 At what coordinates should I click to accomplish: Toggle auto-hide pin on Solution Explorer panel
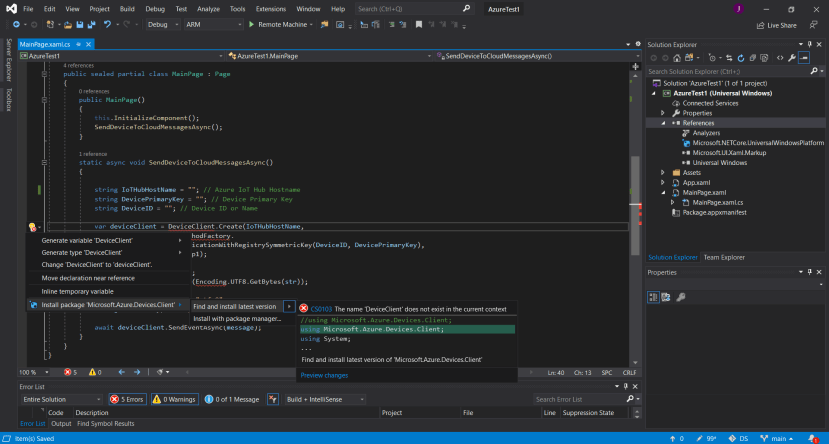(809, 44)
